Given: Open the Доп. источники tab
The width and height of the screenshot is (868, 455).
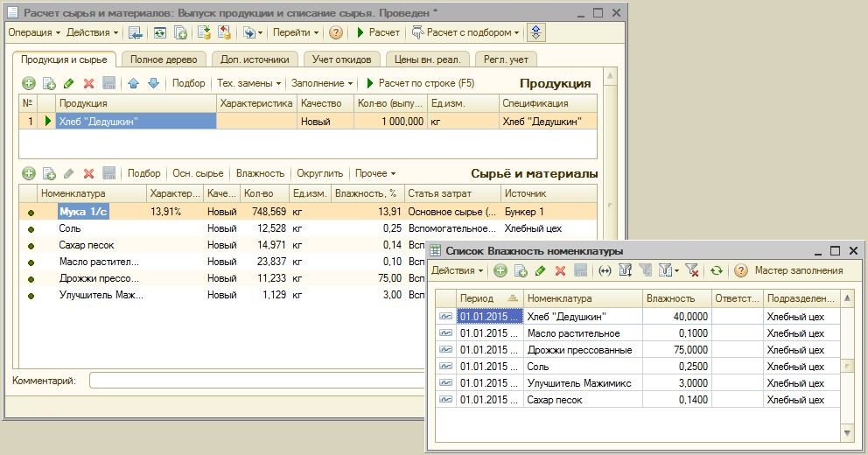Looking at the screenshot, I should [255, 59].
